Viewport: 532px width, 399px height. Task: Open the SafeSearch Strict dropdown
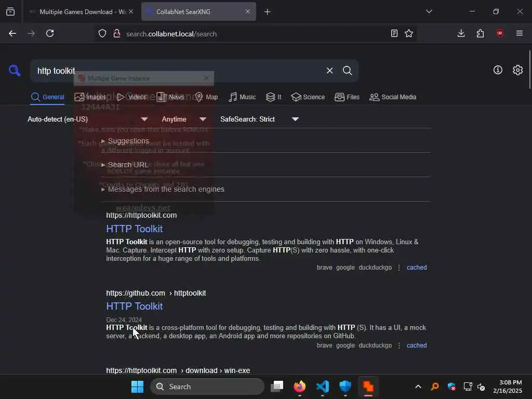click(260, 119)
